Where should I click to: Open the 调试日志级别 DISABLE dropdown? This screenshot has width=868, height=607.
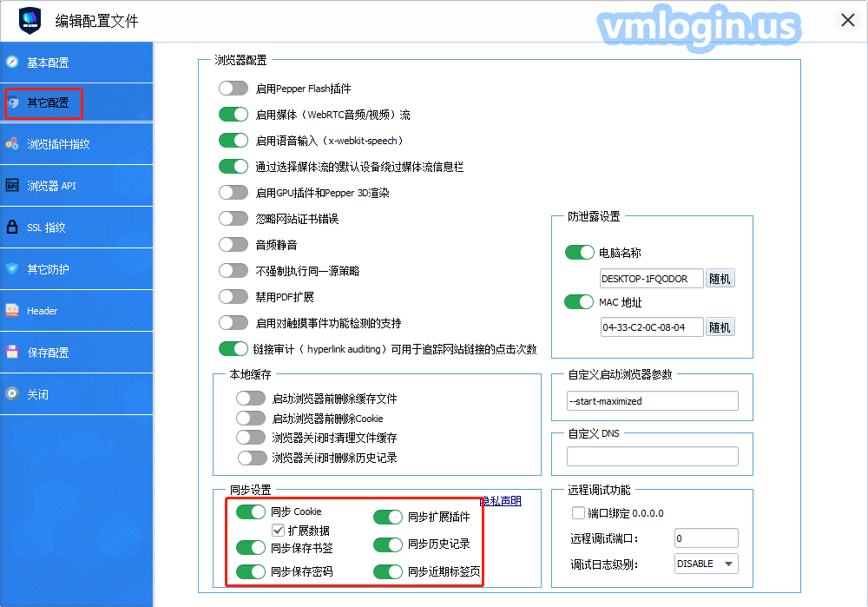pos(706,564)
